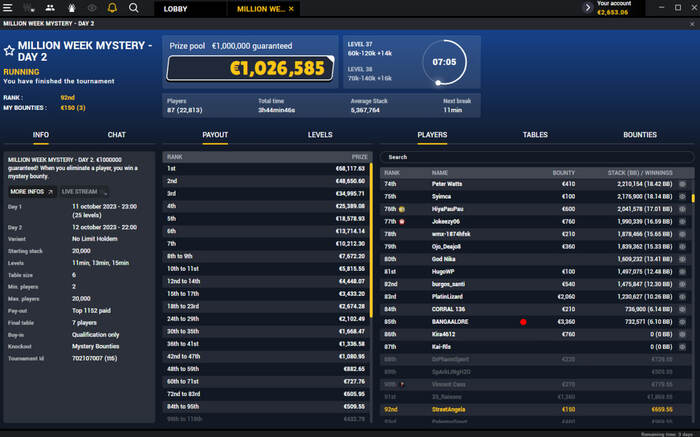Select player row StreetAngela

537,409
